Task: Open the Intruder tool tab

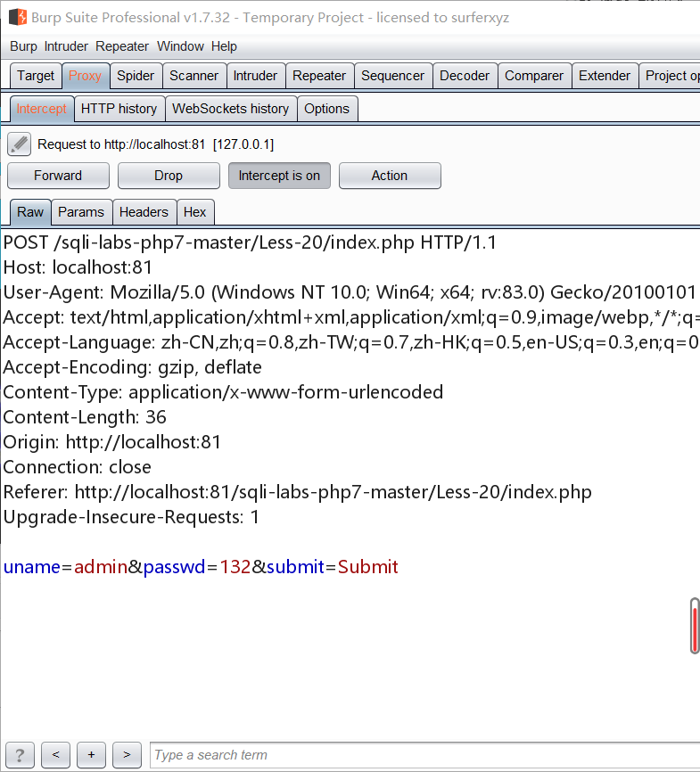Action: (255, 76)
